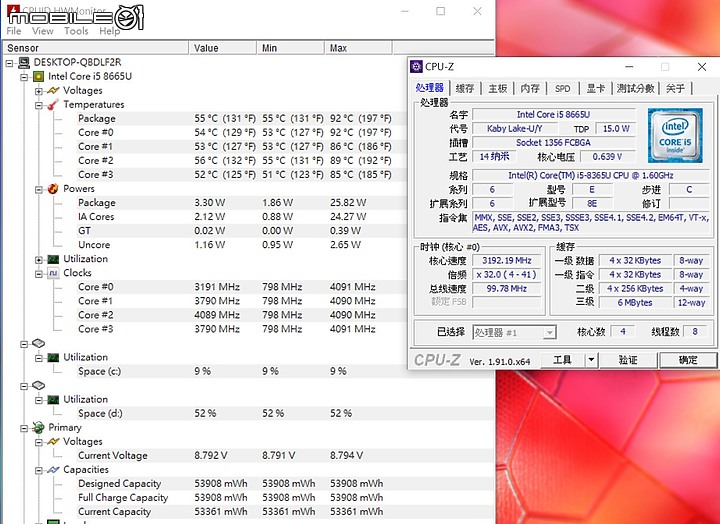Click the Voltages lightning icon under Intel Core

pyautogui.click(x=53, y=90)
